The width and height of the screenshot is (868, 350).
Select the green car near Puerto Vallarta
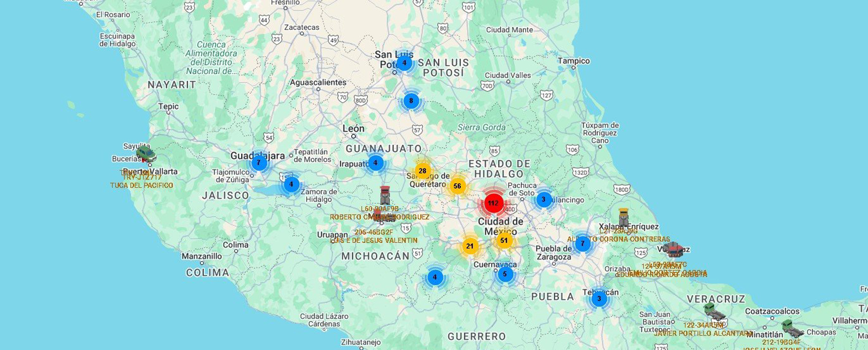point(146,154)
